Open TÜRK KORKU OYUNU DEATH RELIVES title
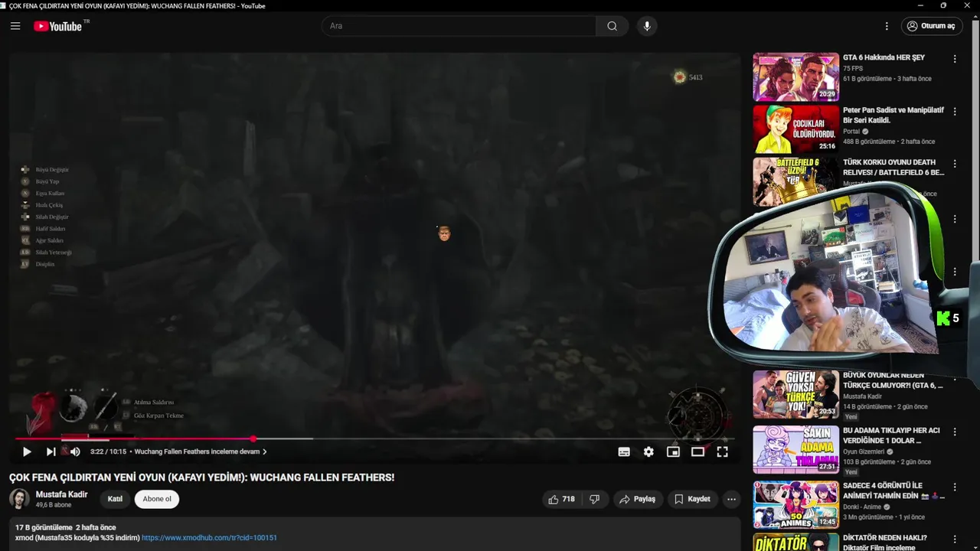 click(893, 168)
